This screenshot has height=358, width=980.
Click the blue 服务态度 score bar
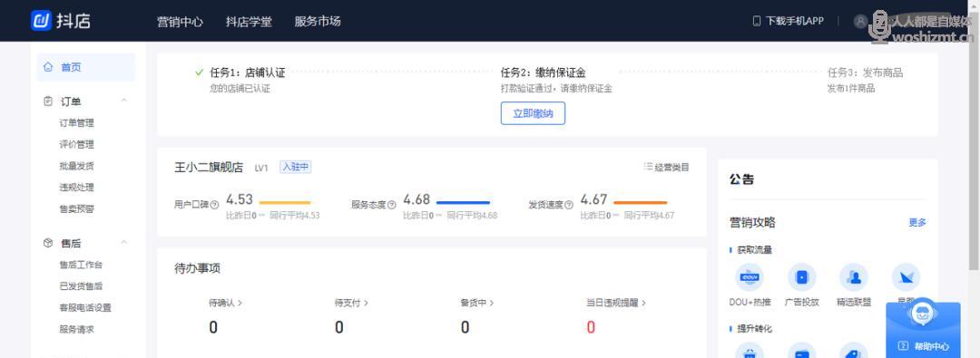pos(463,202)
